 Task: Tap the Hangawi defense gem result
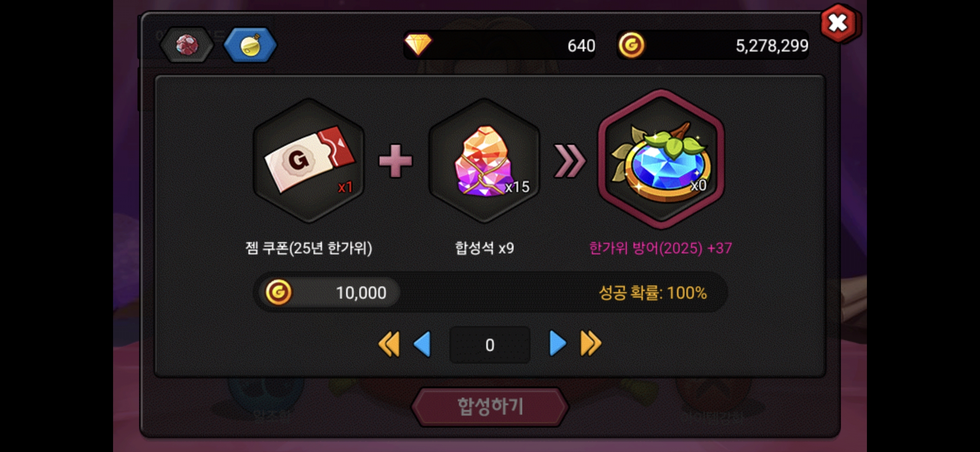[x=661, y=159]
